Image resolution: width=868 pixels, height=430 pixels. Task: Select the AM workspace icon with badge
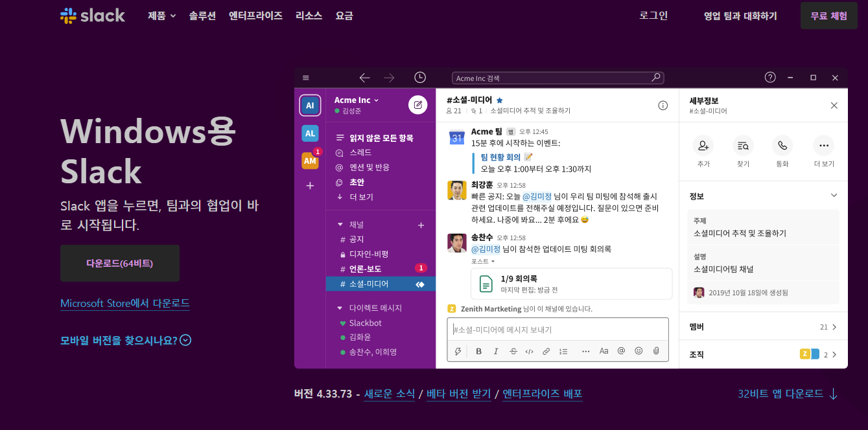[311, 160]
